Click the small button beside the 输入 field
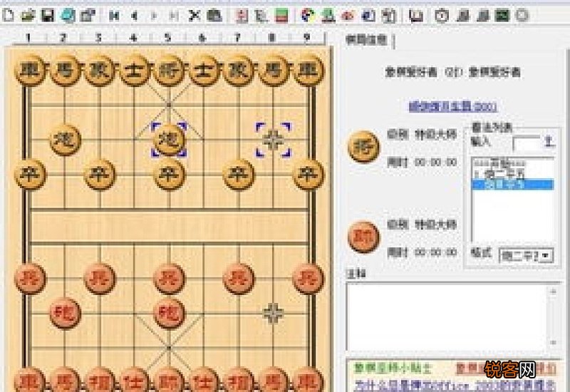Image resolution: width=570 pixels, height=392 pixels. tap(549, 142)
